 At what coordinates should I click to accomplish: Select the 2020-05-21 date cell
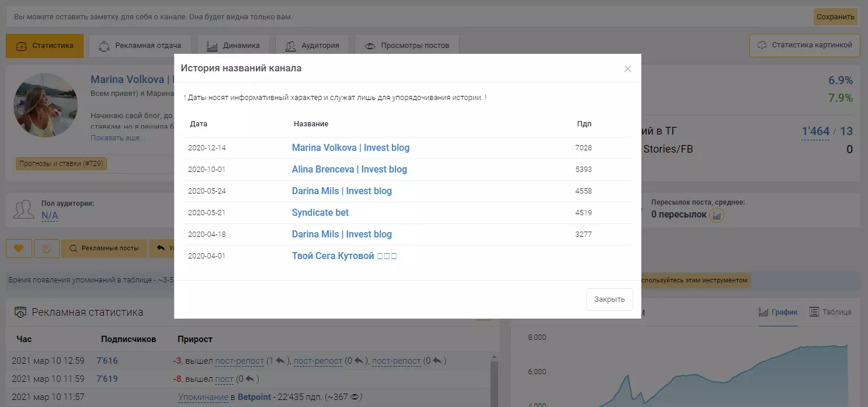[x=207, y=213]
